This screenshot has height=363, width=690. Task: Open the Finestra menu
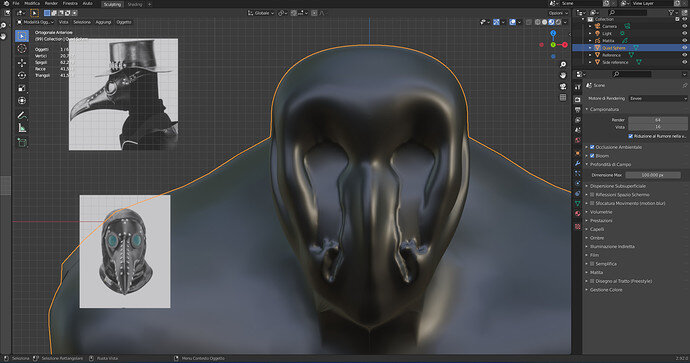pyautogui.click(x=70, y=4)
